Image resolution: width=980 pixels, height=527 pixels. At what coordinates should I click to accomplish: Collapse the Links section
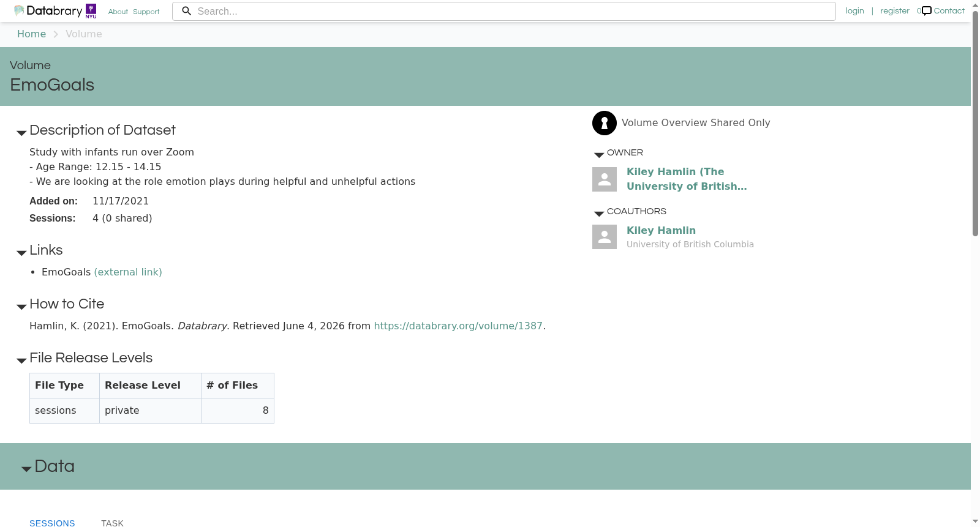pos(21,253)
